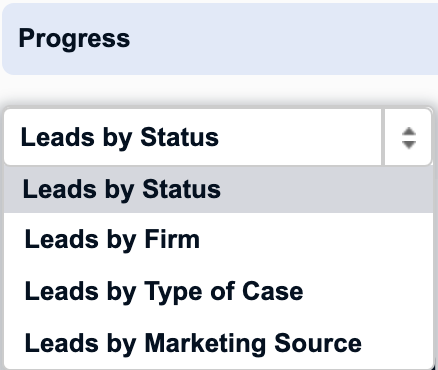Click the upward triangle in the select arrows
438x370 pixels.
coord(409,132)
